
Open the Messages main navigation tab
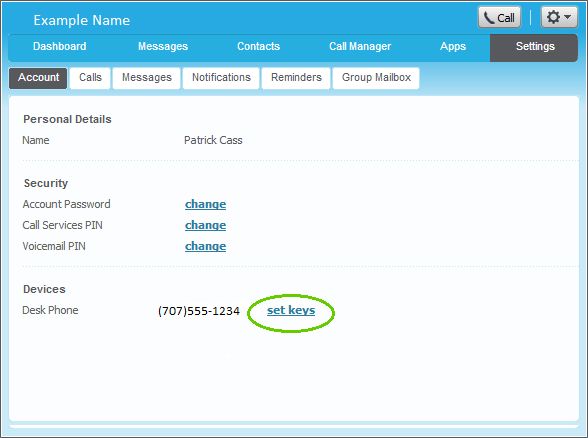point(163,46)
